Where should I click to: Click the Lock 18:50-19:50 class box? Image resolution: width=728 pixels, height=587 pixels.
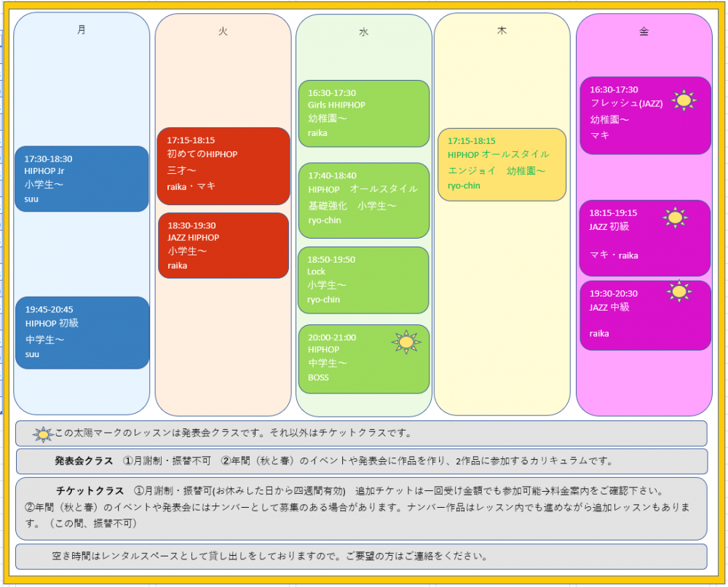[363, 280]
